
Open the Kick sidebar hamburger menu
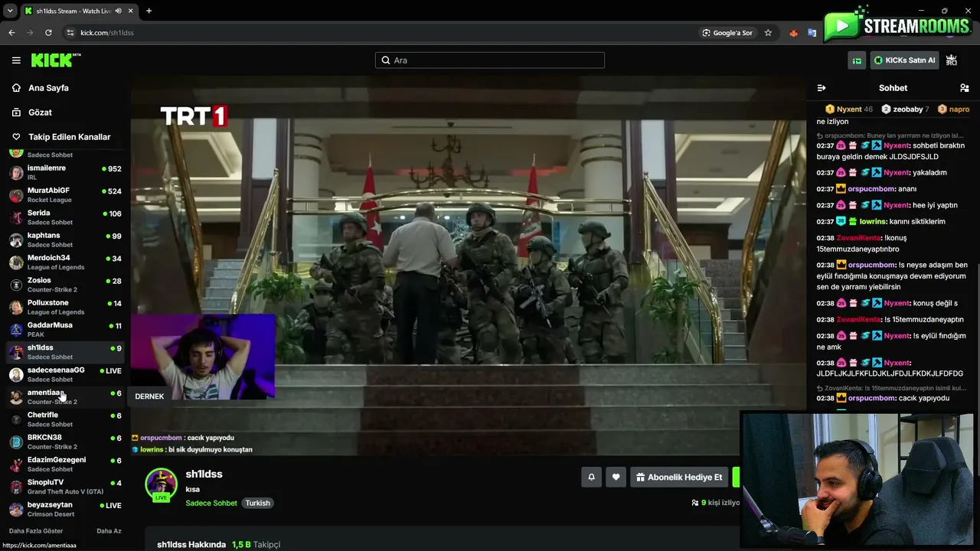tap(16, 60)
